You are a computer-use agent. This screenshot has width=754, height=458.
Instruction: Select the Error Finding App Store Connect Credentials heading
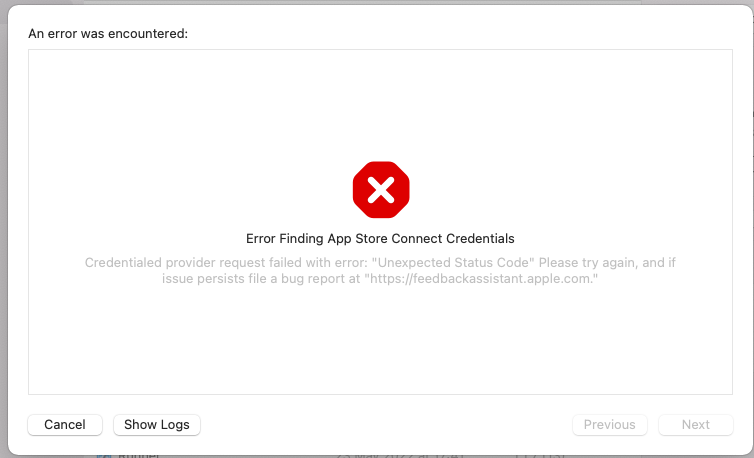380,239
